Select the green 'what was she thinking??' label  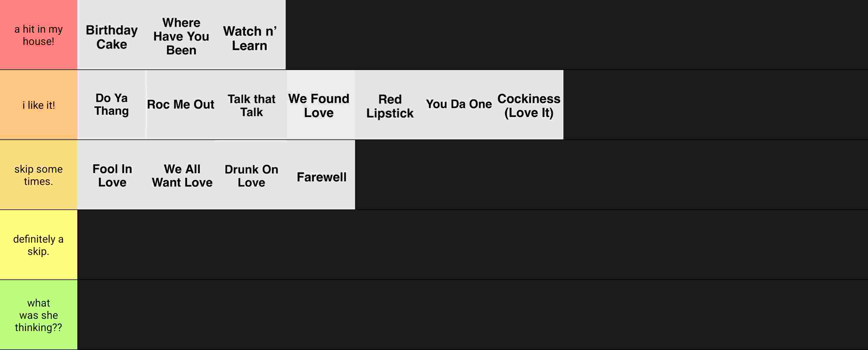(x=39, y=315)
